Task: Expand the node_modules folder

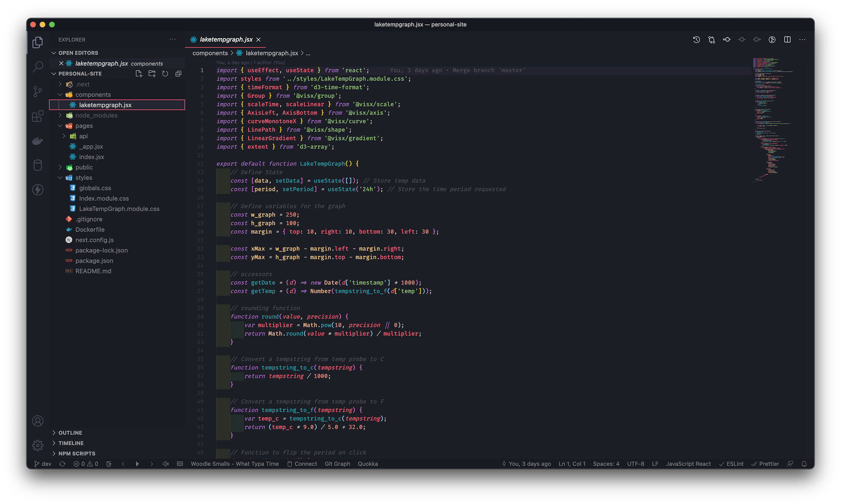Action: coord(96,116)
